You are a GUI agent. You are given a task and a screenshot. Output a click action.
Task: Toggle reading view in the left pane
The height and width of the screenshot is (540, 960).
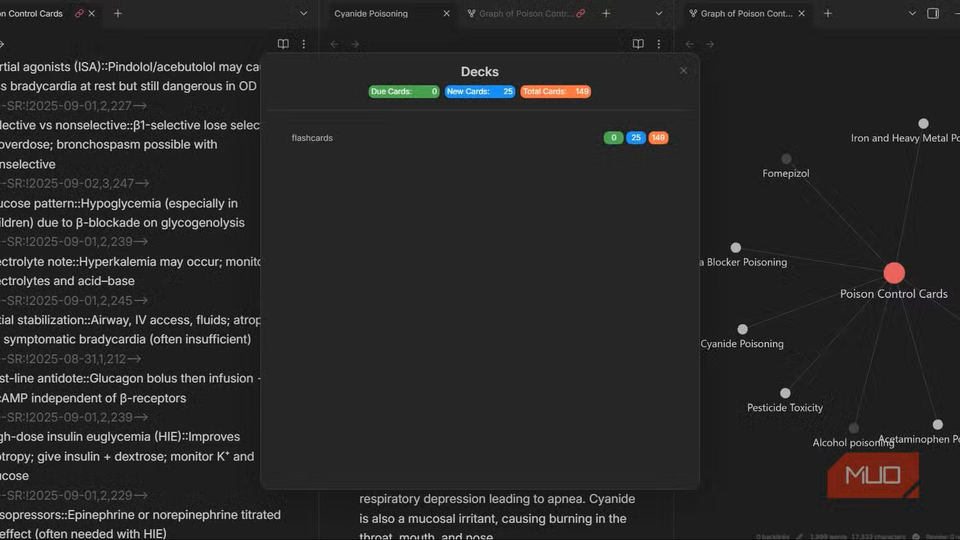pyautogui.click(x=283, y=44)
